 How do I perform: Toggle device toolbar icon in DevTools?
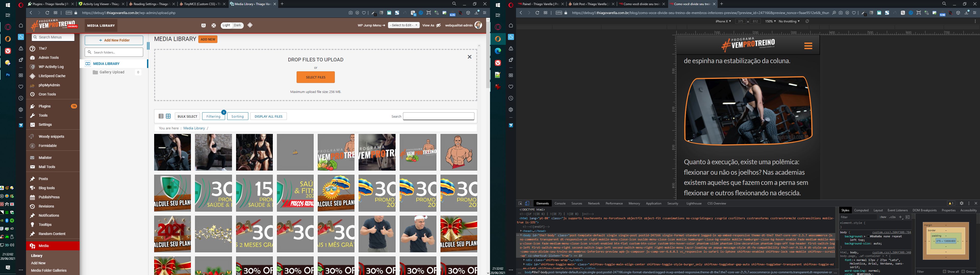pos(527,204)
